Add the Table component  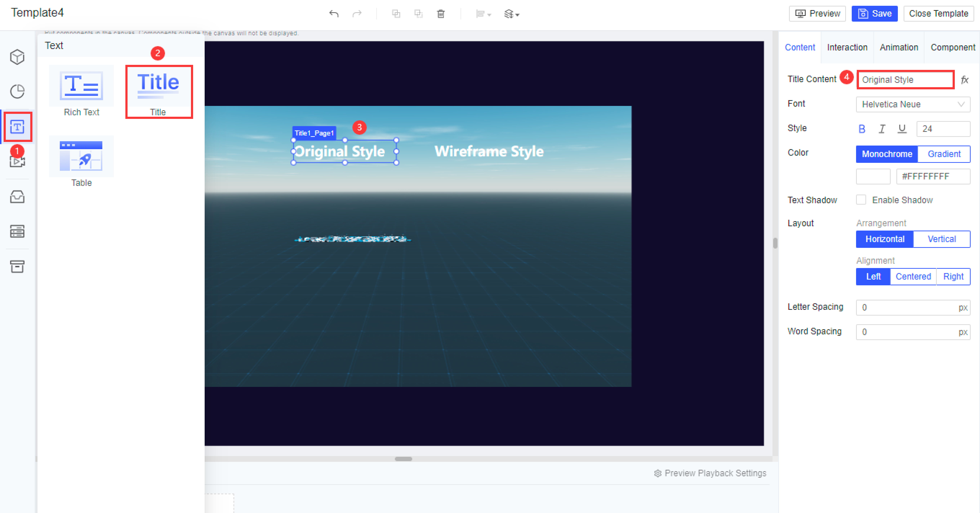tap(81, 162)
